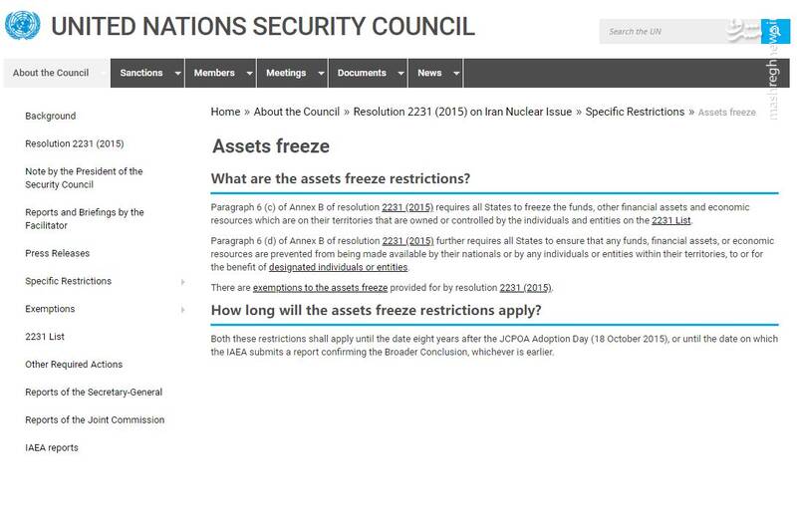This screenshot has width=797, height=532.
Task: Click the Assets freeze page heading
Action: pyautogui.click(x=271, y=146)
